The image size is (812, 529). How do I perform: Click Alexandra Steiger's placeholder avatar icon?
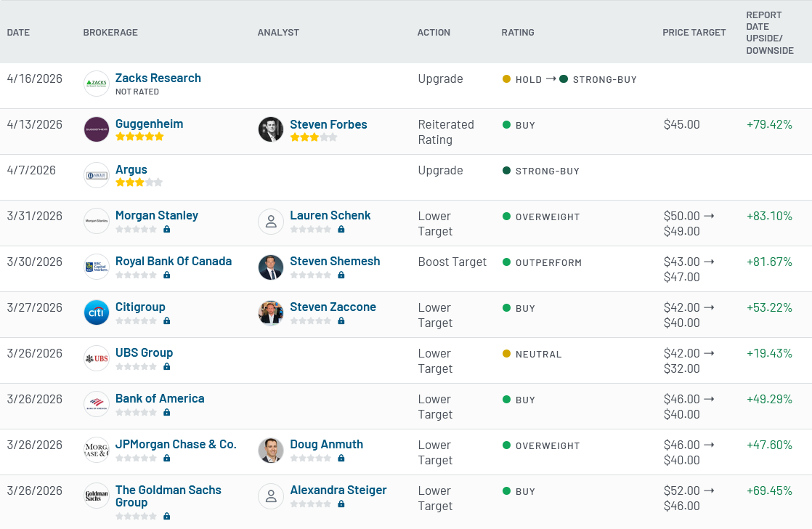271,496
